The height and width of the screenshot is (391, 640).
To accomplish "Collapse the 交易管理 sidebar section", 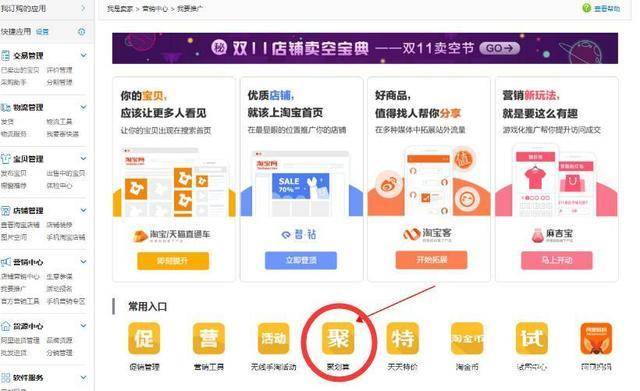I will tap(83, 55).
